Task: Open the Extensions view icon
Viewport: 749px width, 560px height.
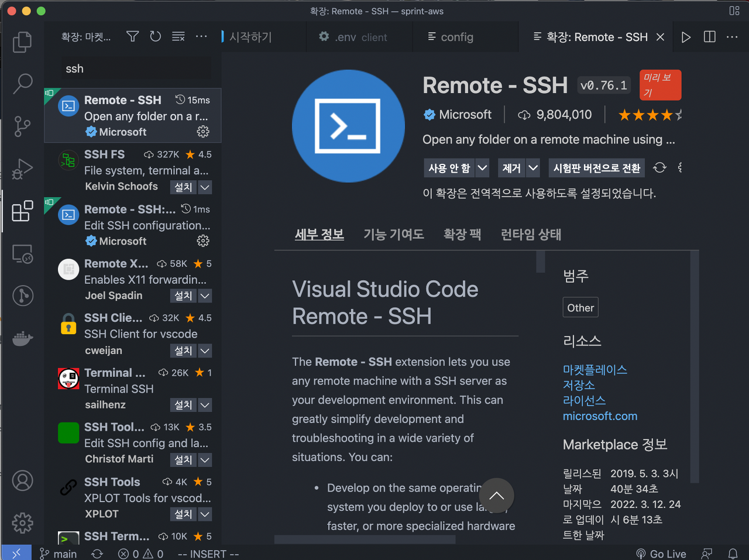Action: tap(22, 211)
